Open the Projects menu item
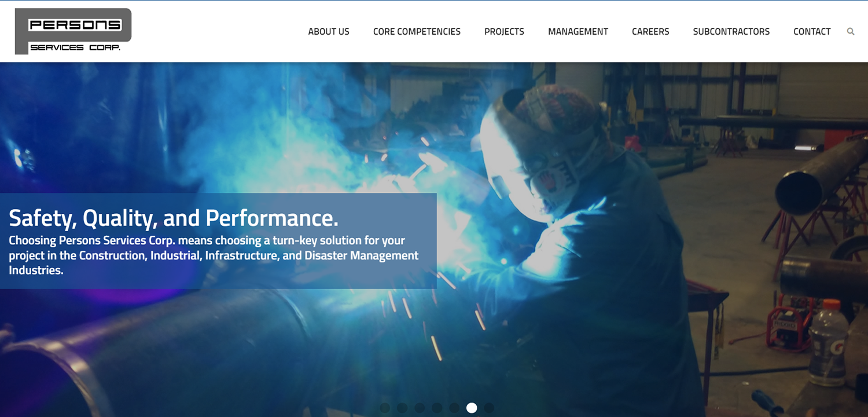 (x=504, y=32)
